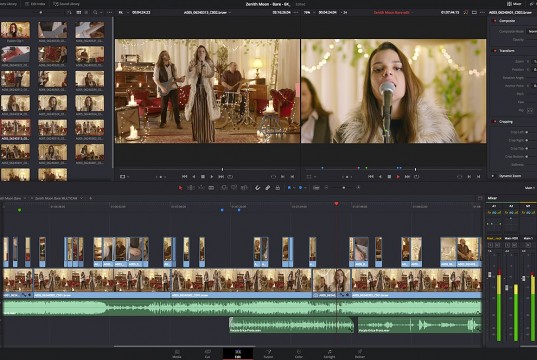This screenshot has height=360, width=537.
Task: Jump to first frame in source viewer
Action: pyautogui.click(x=184, y=177)
